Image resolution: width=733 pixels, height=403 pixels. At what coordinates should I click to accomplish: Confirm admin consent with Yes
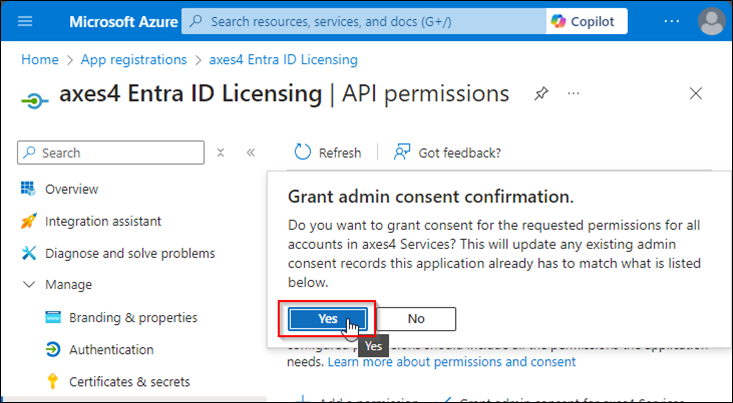(x=328, y=319)
